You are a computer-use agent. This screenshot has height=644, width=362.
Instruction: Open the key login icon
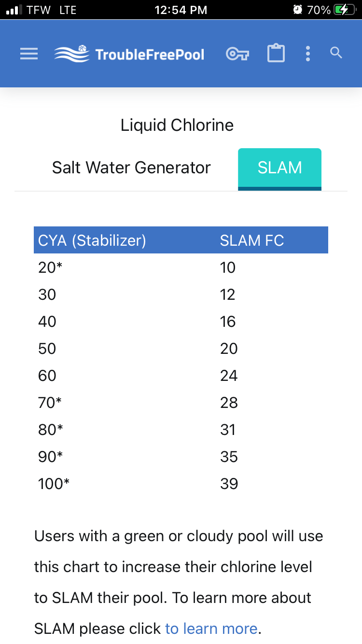click(x=237, y=54)
